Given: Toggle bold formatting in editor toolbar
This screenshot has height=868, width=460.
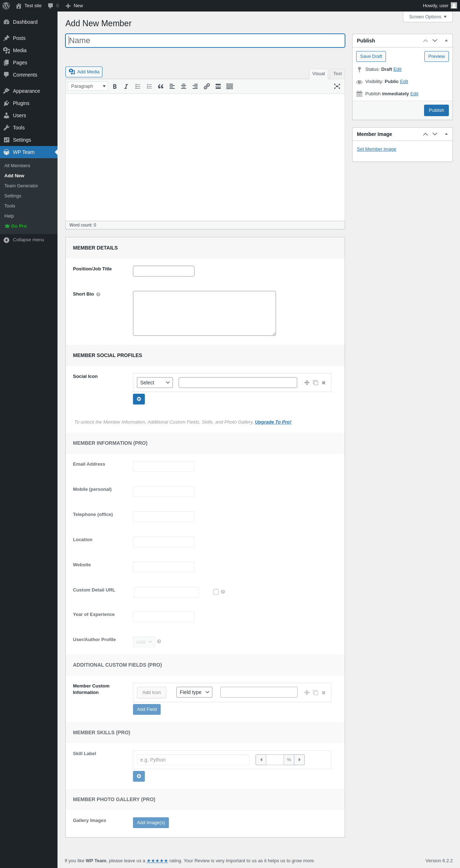Looking at the screenshot, I should tap(115, 86).
